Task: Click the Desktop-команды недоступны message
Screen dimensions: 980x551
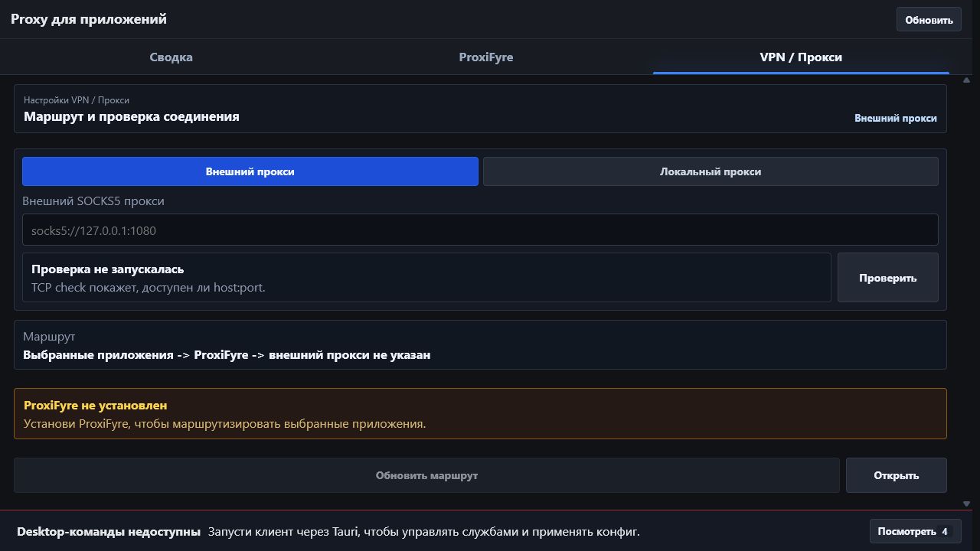Action: [x=109, y=532]
